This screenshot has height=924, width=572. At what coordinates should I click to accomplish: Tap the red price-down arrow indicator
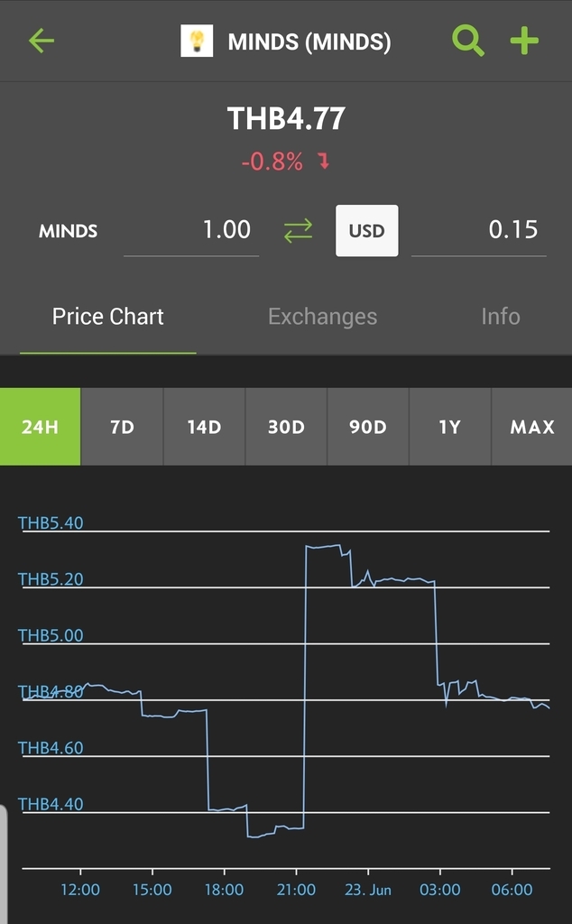pyautogui.click(x=324, y=162)
